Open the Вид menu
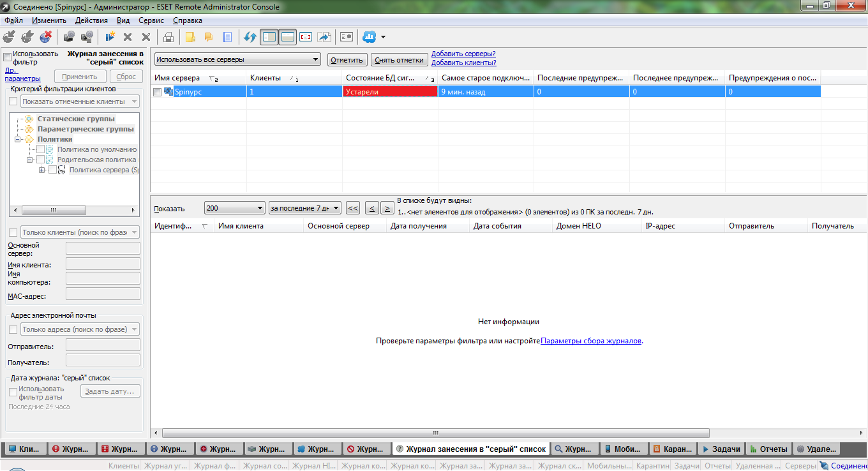This screenshot has width=868, height=471. pyautogui.click(x=123, y=20)
